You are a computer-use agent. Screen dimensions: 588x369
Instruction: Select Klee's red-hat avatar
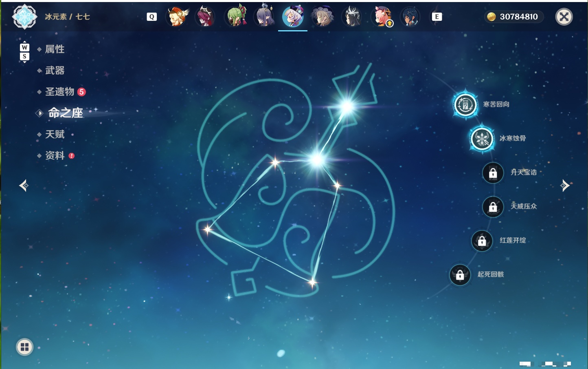[177, 17]
